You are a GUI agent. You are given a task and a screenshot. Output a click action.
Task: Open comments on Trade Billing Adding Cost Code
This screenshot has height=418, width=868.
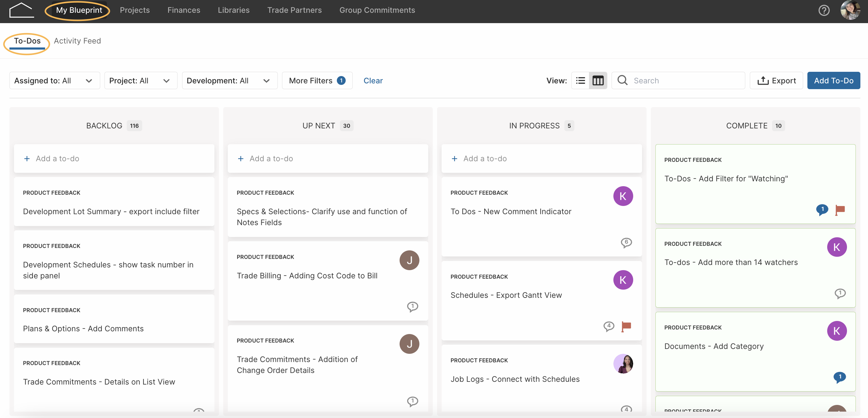[412, 307]
